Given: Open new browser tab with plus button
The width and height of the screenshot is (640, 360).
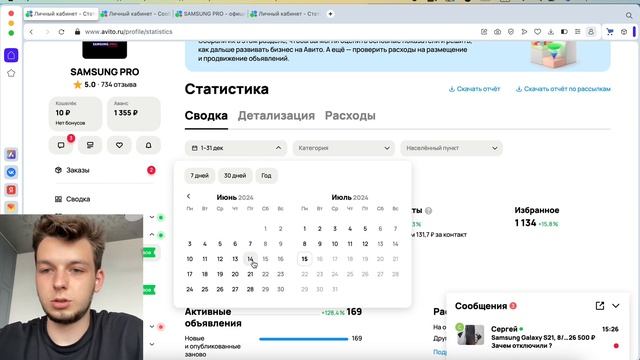Looking at the screenshot, I should point(330,14).
